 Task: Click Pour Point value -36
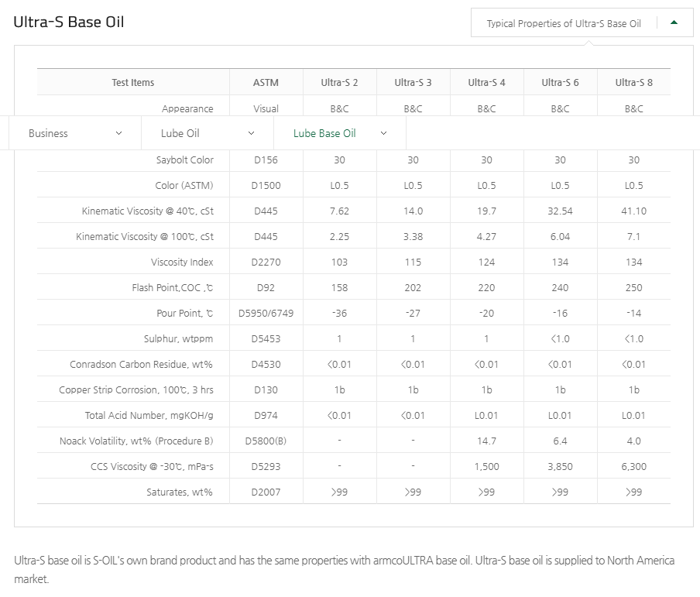coord(339,313)
